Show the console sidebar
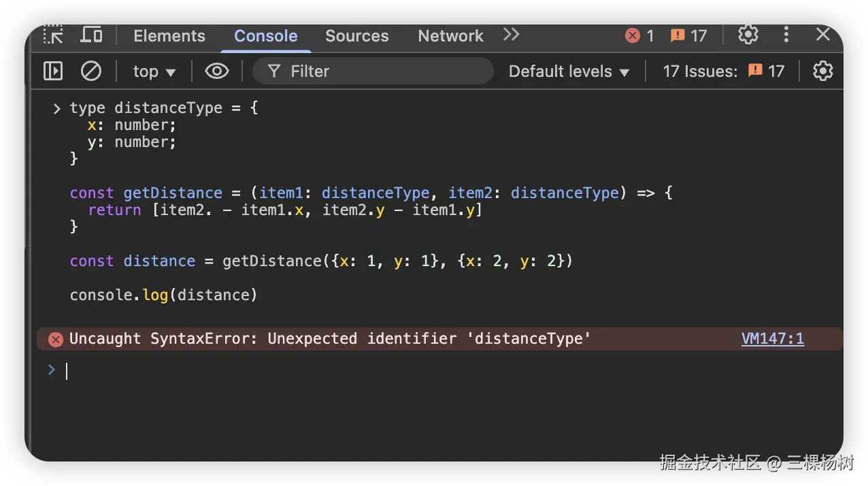 [x=53, y=71]
